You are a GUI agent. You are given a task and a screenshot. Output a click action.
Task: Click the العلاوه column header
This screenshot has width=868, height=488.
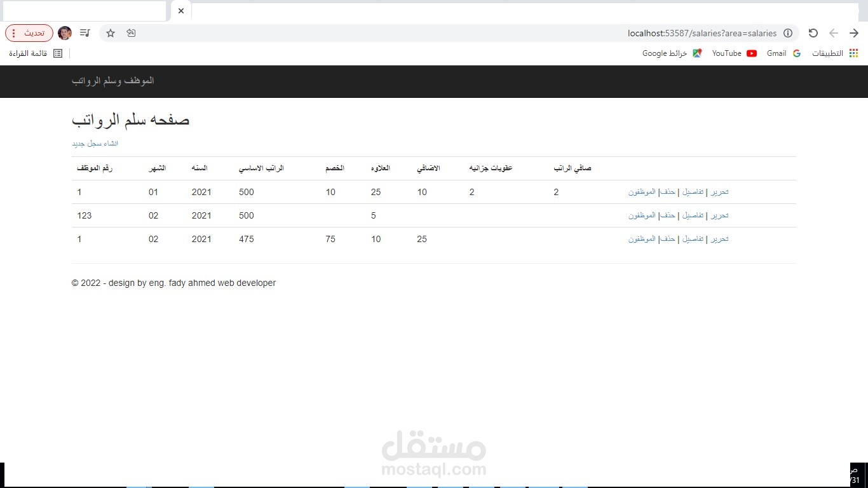coord(380,168)
